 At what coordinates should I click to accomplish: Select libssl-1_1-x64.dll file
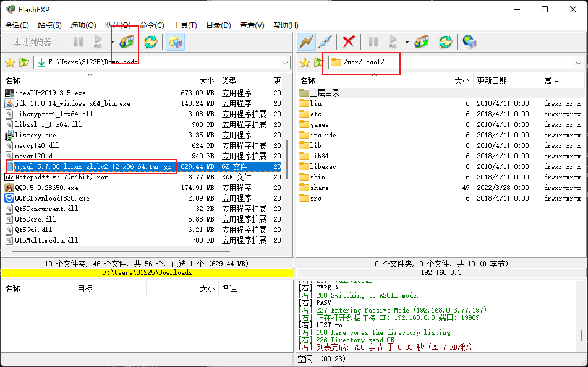(48, 124)
